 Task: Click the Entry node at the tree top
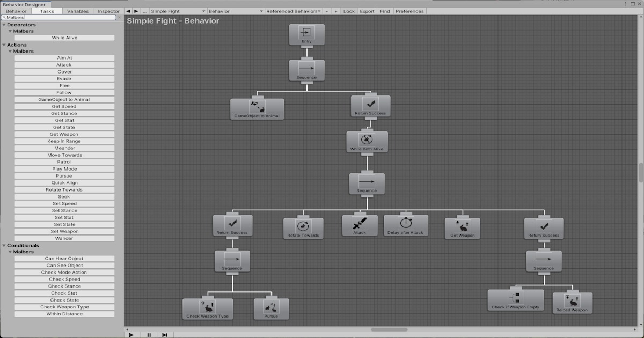pyautogui.click(x=306, y=34)
